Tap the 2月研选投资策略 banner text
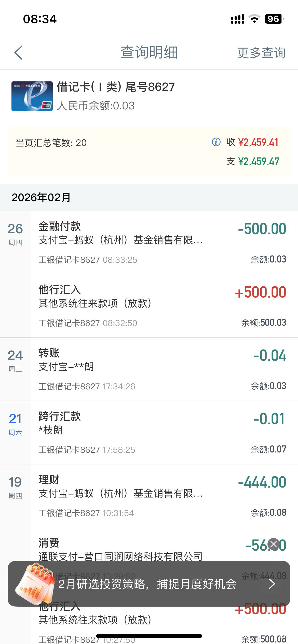Image resolution: width=298 pixels, height=644 pixels. (x=147, y=584)
